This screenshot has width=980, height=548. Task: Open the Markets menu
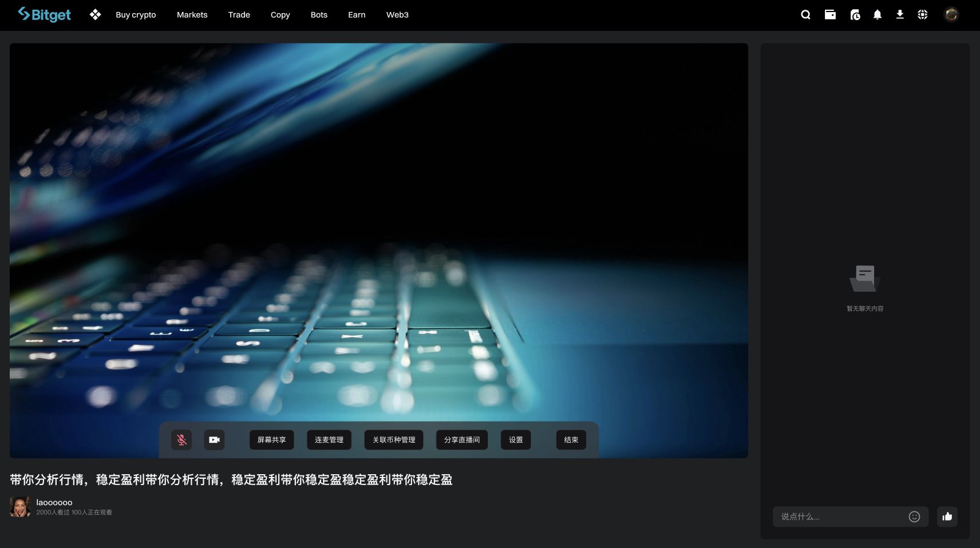[x=192, y=15]
